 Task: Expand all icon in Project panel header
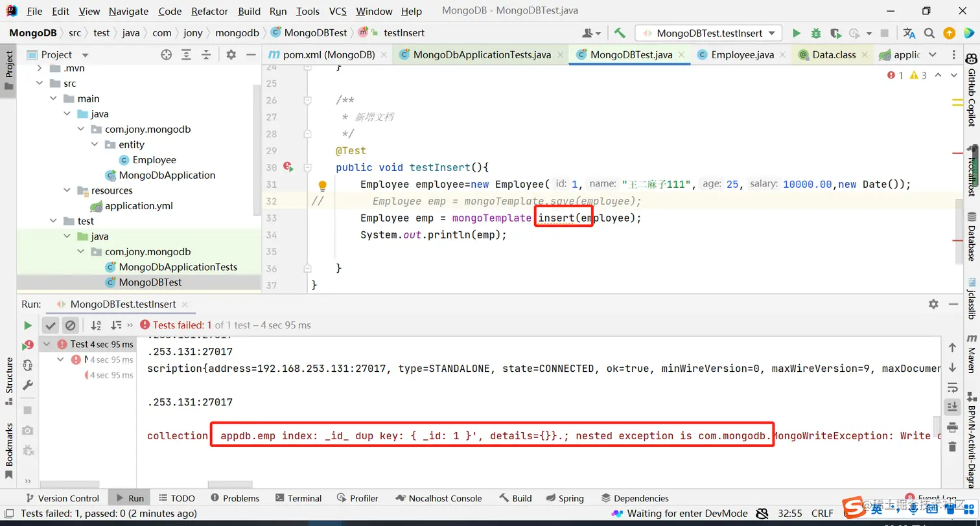pos(186,55)
